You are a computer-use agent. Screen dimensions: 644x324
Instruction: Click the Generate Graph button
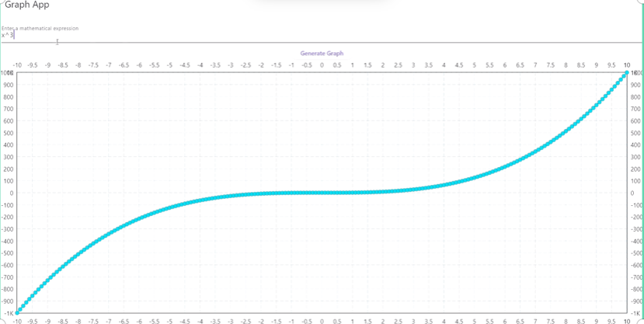(322, 54)
